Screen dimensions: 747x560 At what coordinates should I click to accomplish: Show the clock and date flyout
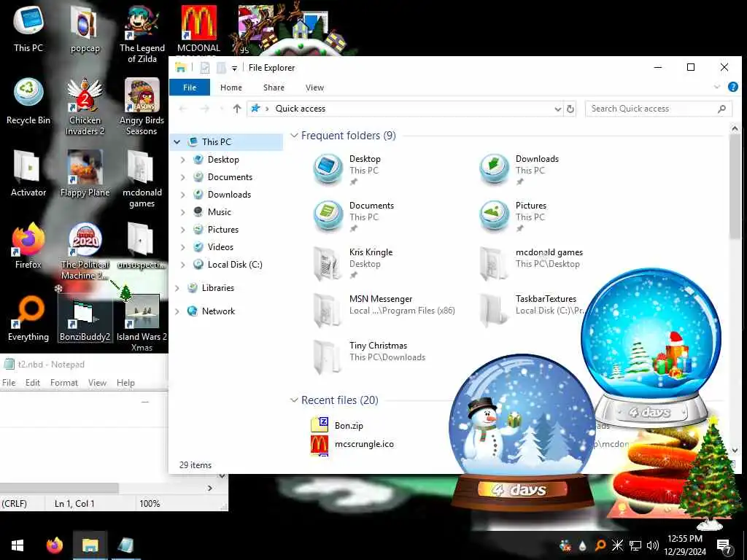tap(685, 545)
